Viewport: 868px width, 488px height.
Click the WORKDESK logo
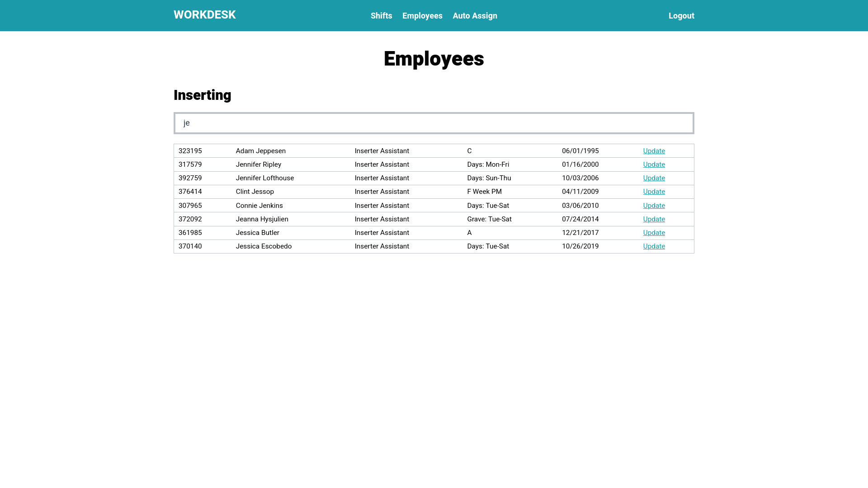(204, 15)
